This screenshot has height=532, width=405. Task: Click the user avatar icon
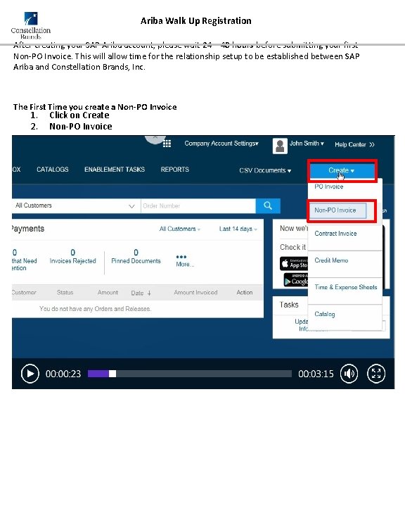point(280,146)
